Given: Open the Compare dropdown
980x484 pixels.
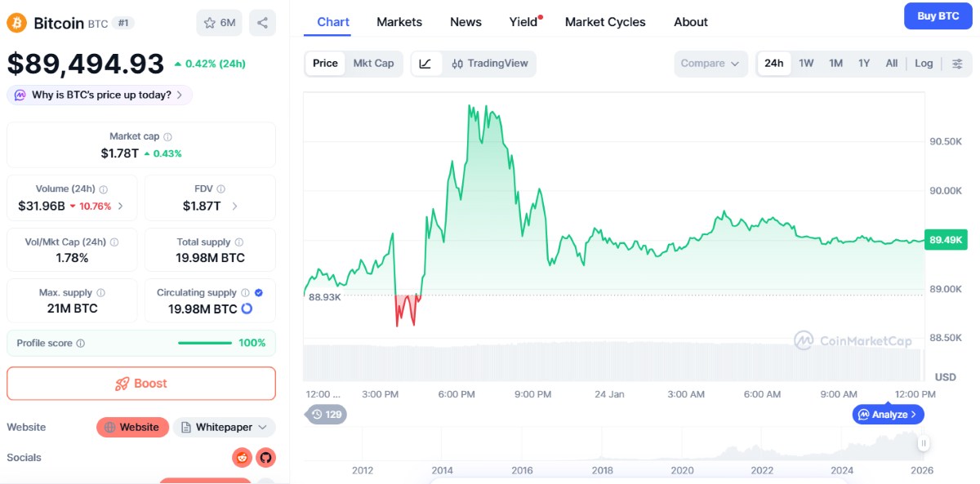Looking at the screenshot, I should pyautogui.click(x=710, y=64).
